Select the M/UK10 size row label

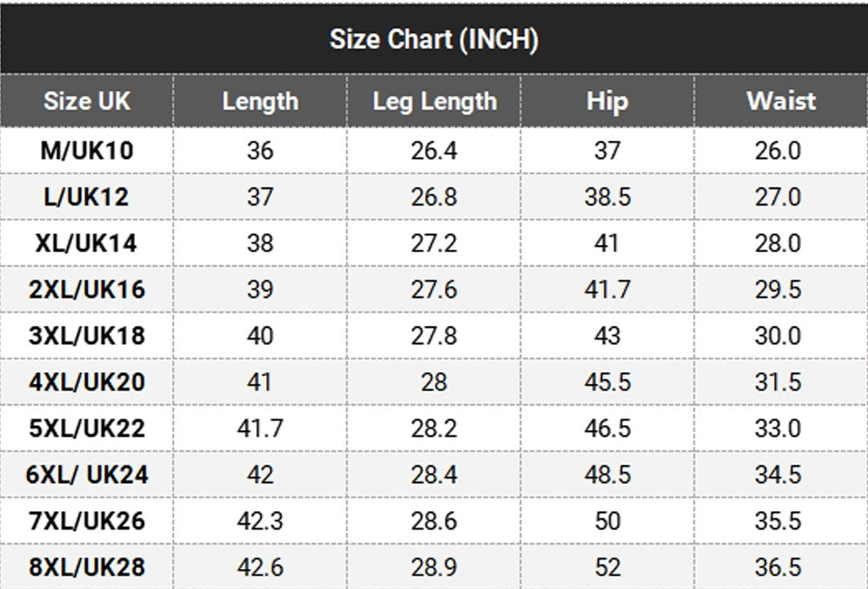(x=87, y=150)
